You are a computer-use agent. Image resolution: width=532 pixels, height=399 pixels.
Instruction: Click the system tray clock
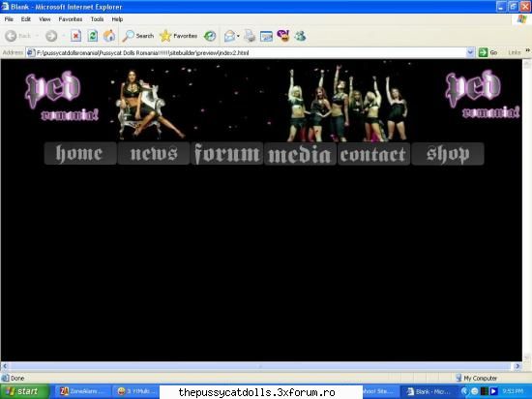tap(513, 391)
